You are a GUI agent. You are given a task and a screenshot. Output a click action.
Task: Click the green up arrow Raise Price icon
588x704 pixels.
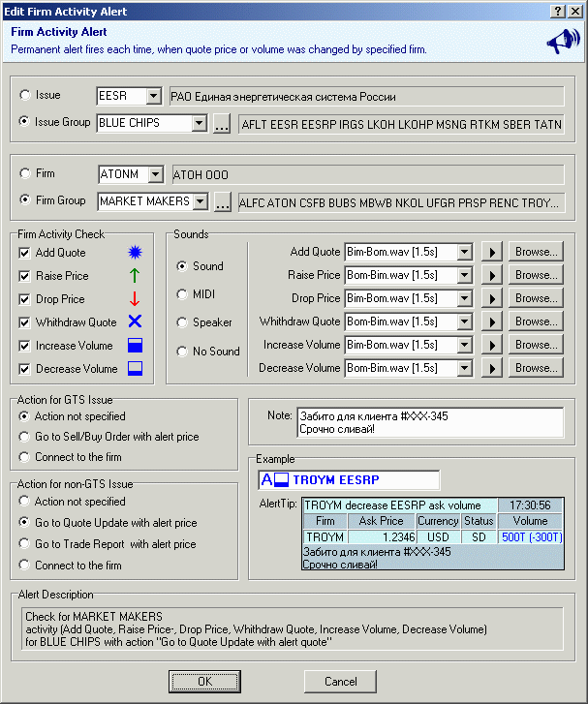point(136,276)
